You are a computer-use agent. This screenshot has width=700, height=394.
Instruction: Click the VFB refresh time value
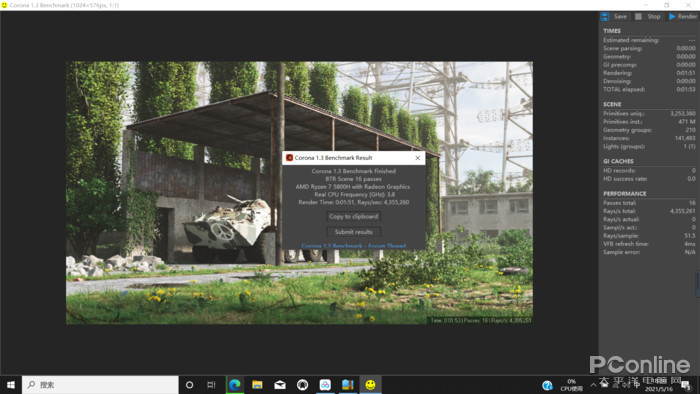pos(690,244)
